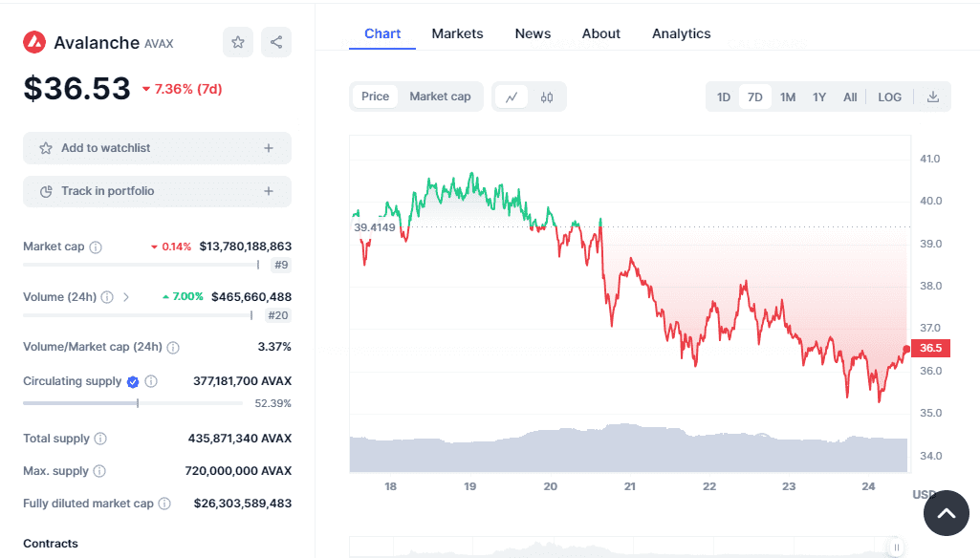Click the $36.53 price value
Screen dimensions: 980x558
(76, 88)
